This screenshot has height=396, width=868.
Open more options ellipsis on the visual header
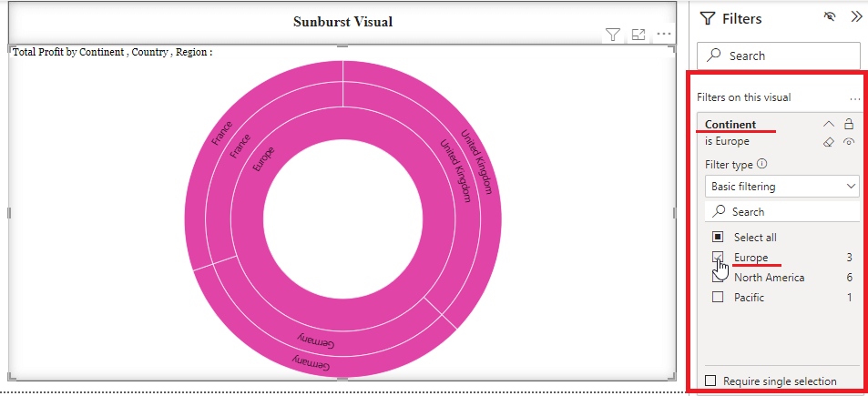pyautogui.click(x=664, y=35)
